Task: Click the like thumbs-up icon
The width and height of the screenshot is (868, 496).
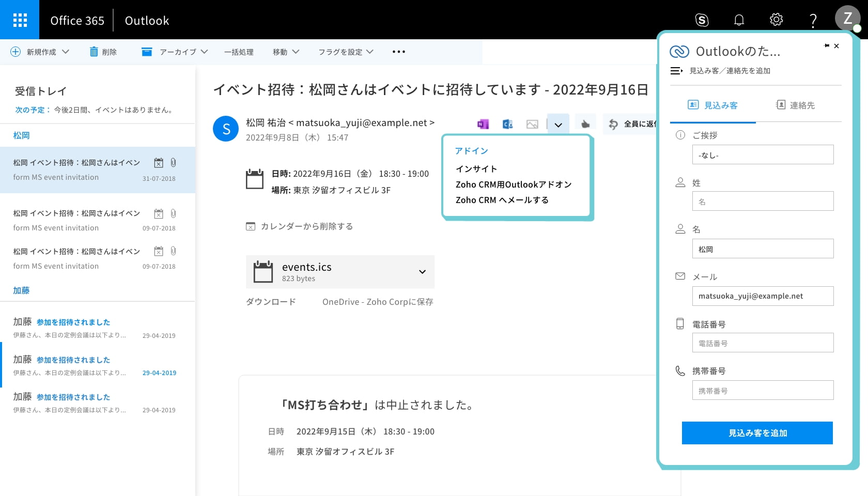Action: point(585,124)
